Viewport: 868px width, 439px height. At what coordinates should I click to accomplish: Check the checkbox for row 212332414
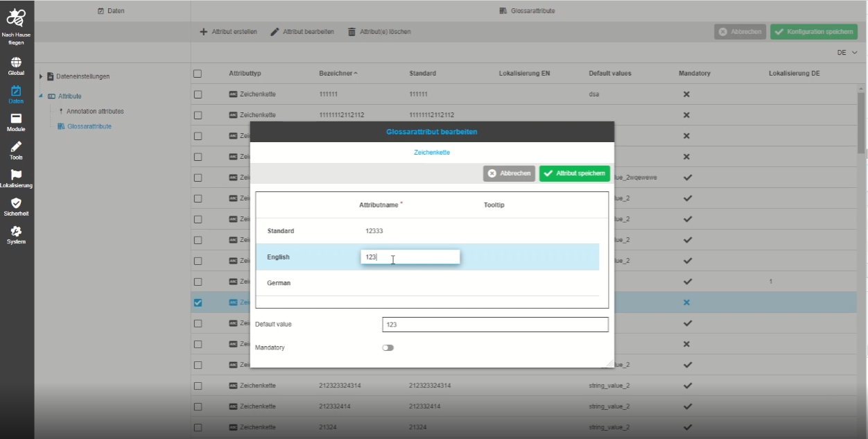pos(198,406)
